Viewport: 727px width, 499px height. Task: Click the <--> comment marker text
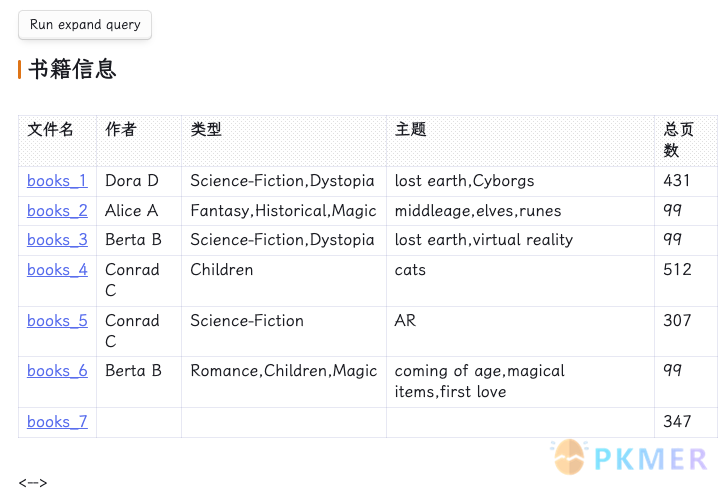click(33, 483)
